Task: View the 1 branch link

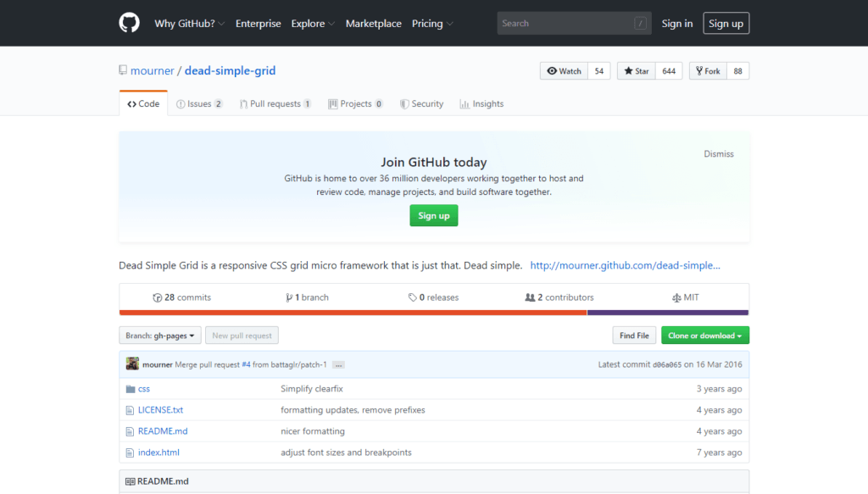Action: (x=307, y=297)
